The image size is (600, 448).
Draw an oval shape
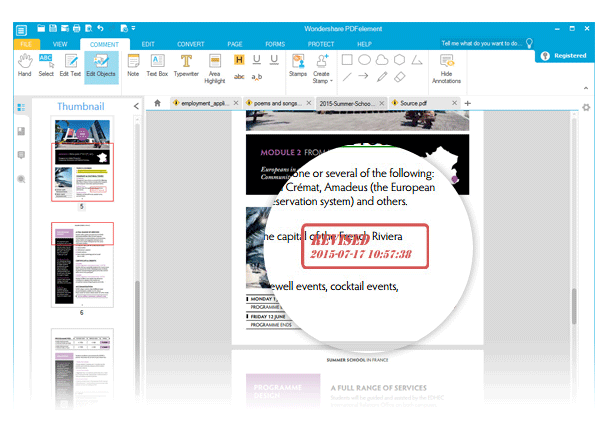[x=364, y=60]
